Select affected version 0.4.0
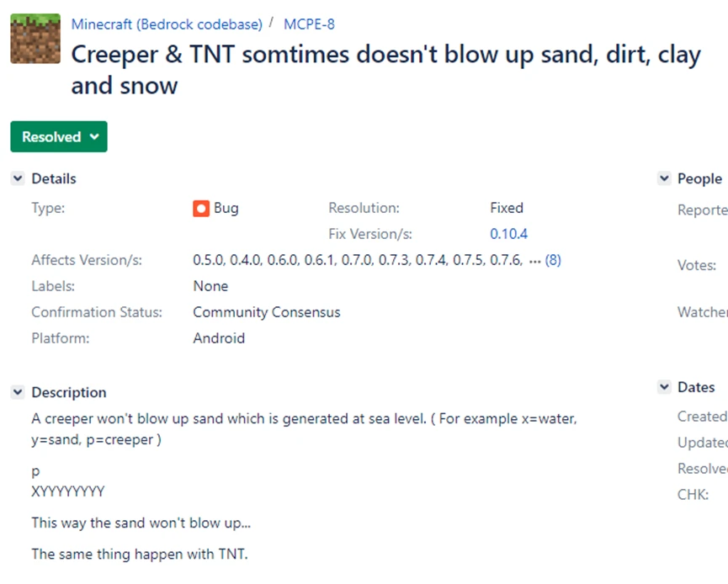This screenshot has height=584, width=728. tap(245, 261)
